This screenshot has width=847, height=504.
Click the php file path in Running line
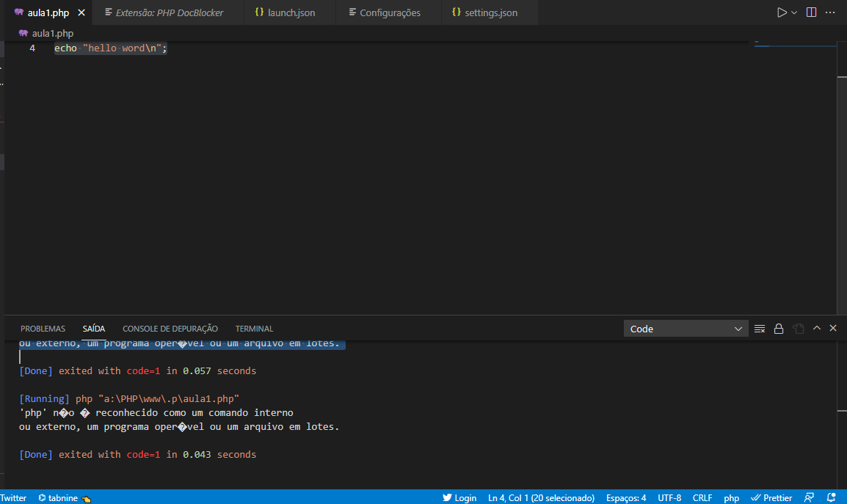click(169, 398)
